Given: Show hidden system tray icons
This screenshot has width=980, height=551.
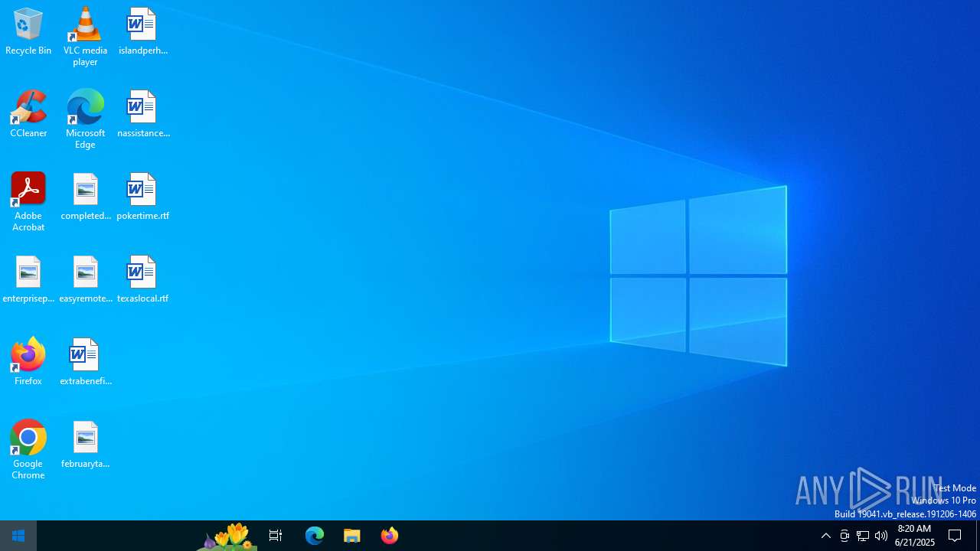Looking at the screenshot, I should [x=826, y=536].
